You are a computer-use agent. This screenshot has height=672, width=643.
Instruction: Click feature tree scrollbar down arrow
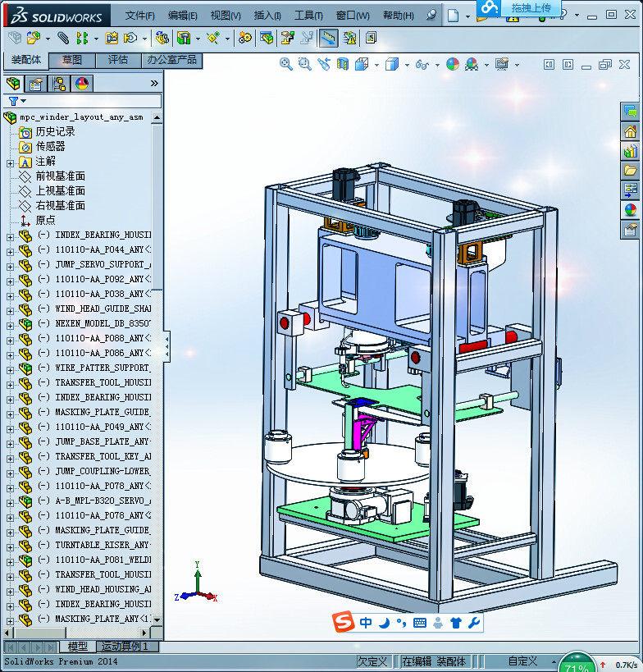(157, 619)
